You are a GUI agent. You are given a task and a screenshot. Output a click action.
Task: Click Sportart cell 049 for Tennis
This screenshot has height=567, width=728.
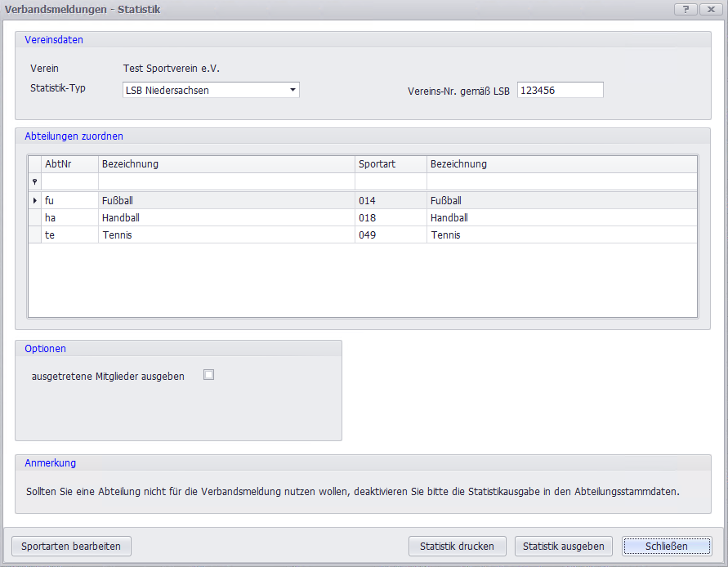(x=390, y=235)
